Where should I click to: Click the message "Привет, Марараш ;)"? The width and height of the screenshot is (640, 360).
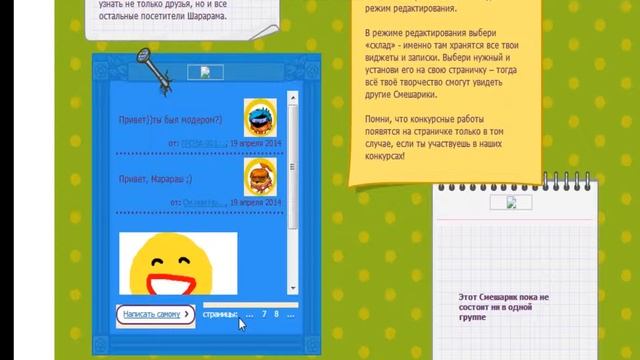click(155, 179)
